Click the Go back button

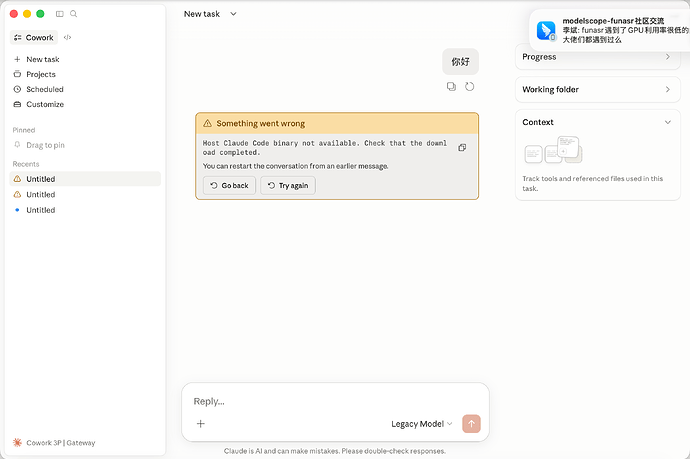click(229, 185)
